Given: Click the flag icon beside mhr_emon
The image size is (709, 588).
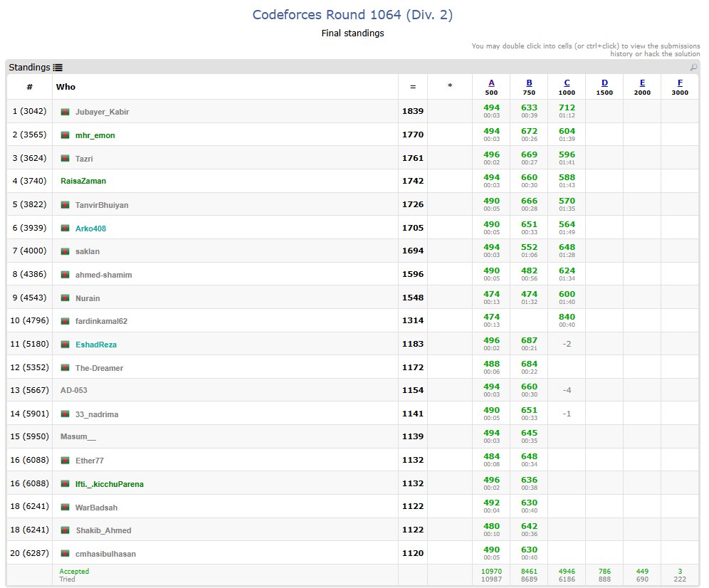Looking at the screenshot, I should point(65,135).
